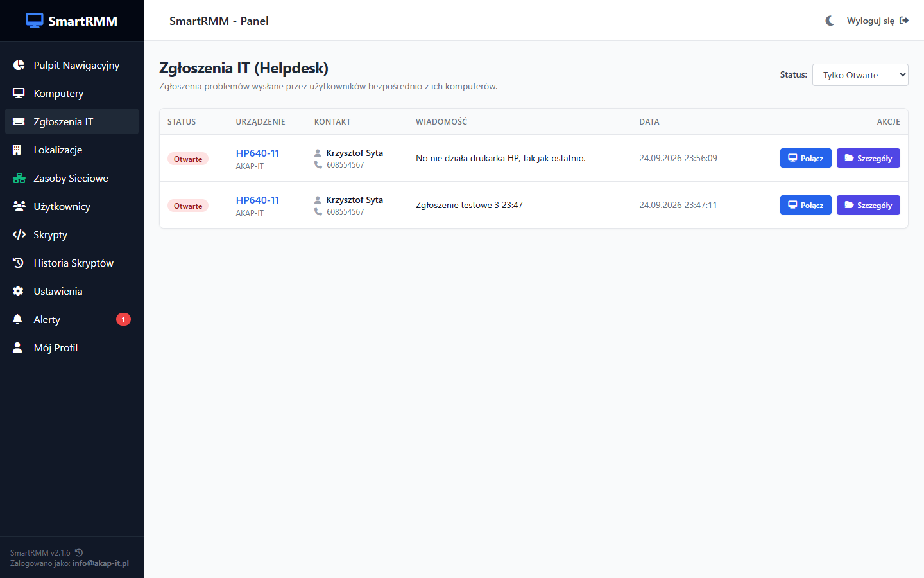Go to Komputery in the sidebar

(72, 93)
